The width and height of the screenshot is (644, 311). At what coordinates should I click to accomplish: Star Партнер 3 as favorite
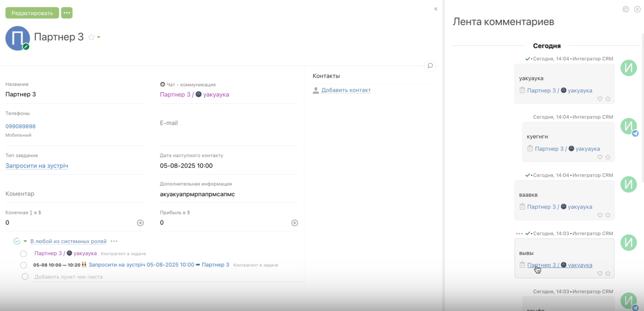click(x=91, y=37)
